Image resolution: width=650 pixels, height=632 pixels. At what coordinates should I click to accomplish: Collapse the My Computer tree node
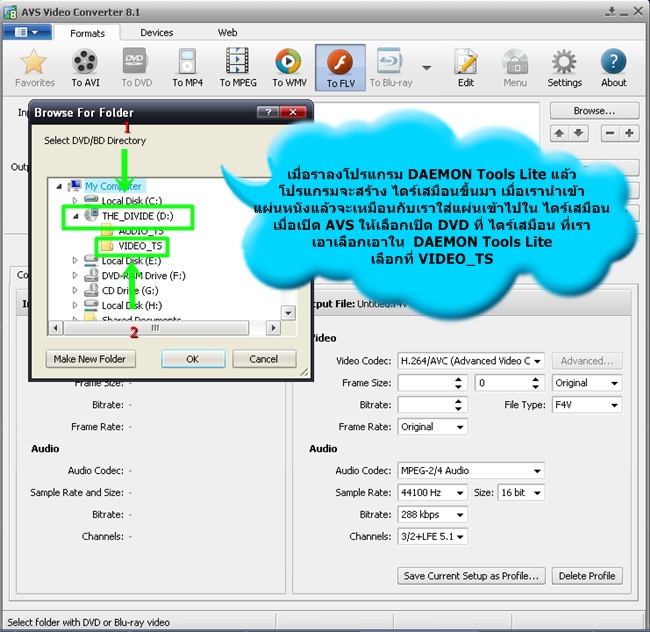(59, 186)
